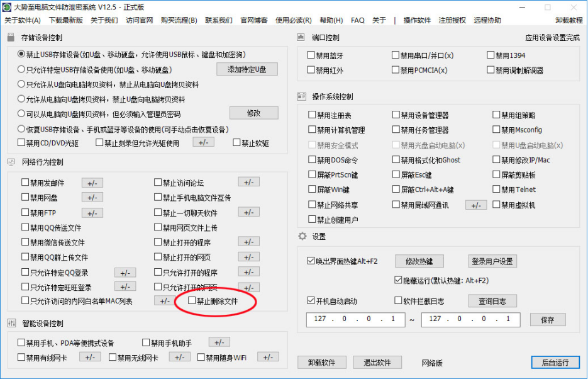Click the FAQ menu item
The width and height of the screenshot is (588, 379).
357,20
